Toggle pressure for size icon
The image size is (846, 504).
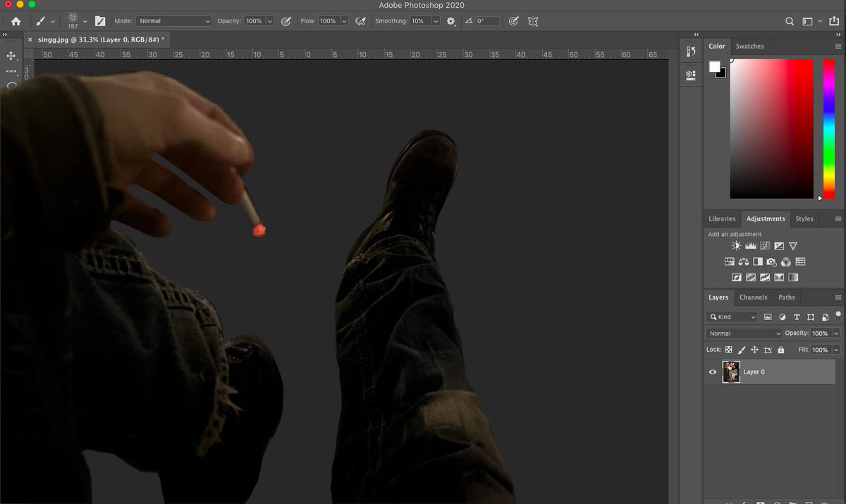click(x=514, y=21)
